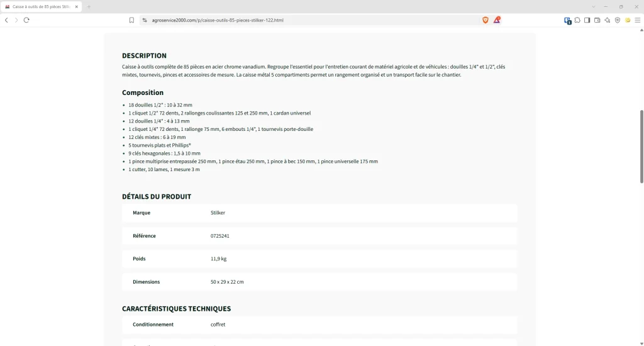Open the yellow profile avatar icon

(x=628, y=20)
